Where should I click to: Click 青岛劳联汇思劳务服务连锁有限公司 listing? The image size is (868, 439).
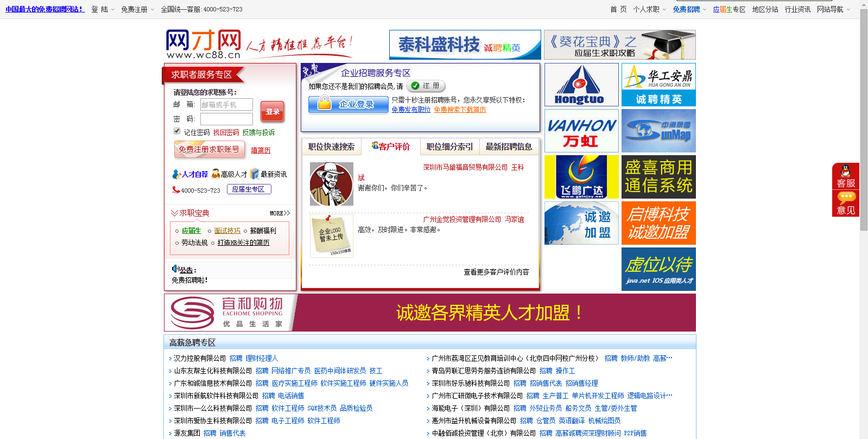tap(484, 371)
